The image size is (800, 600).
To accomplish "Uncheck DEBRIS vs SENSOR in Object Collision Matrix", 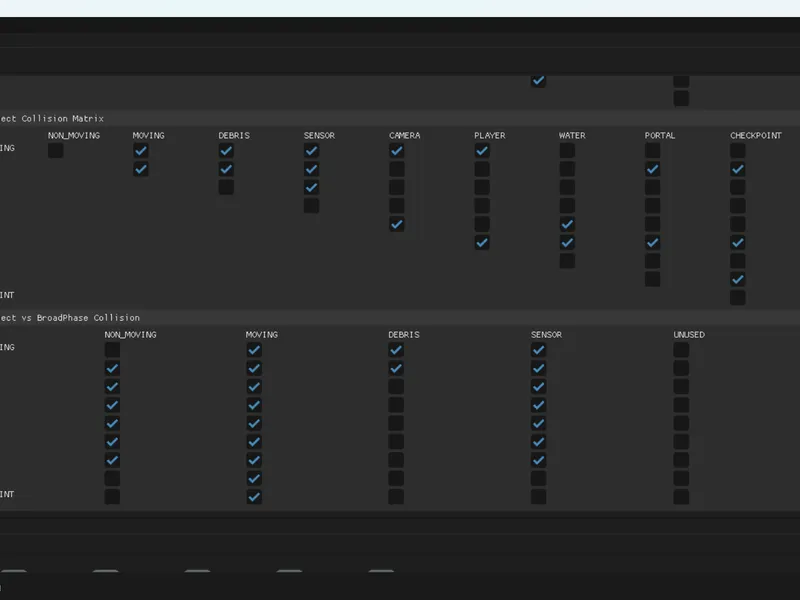I will pos(311,187).
